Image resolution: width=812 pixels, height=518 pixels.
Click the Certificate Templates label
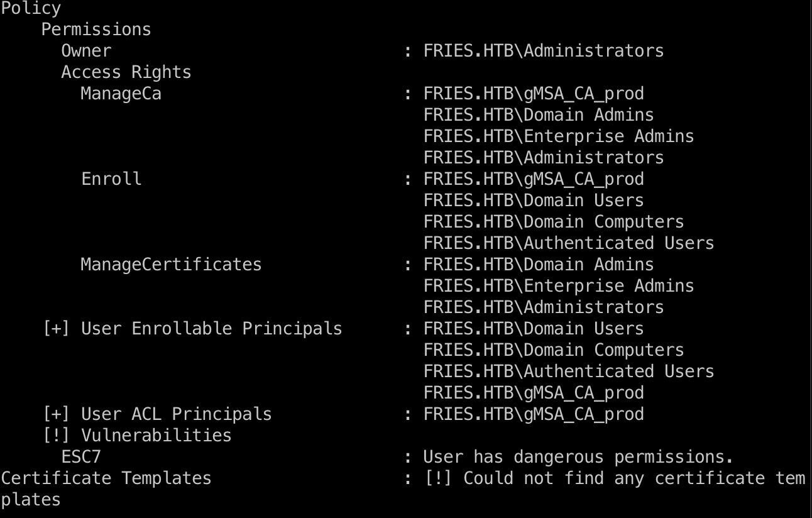[x=106, y=478]
